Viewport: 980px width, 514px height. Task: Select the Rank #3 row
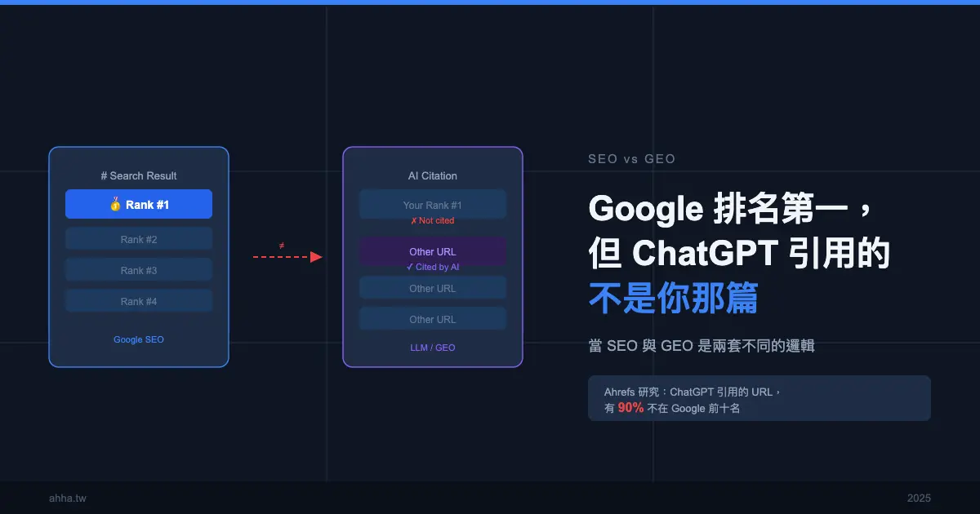pos(139,270)
